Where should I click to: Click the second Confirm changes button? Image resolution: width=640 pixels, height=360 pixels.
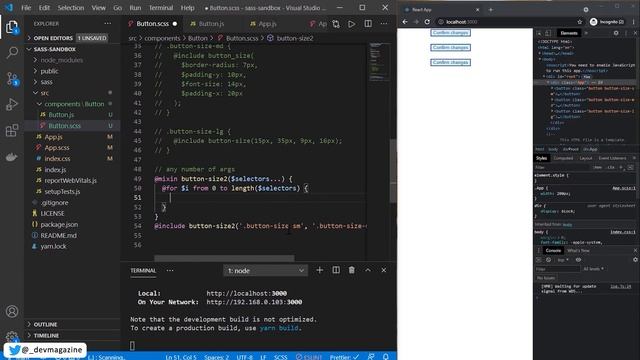450,47
